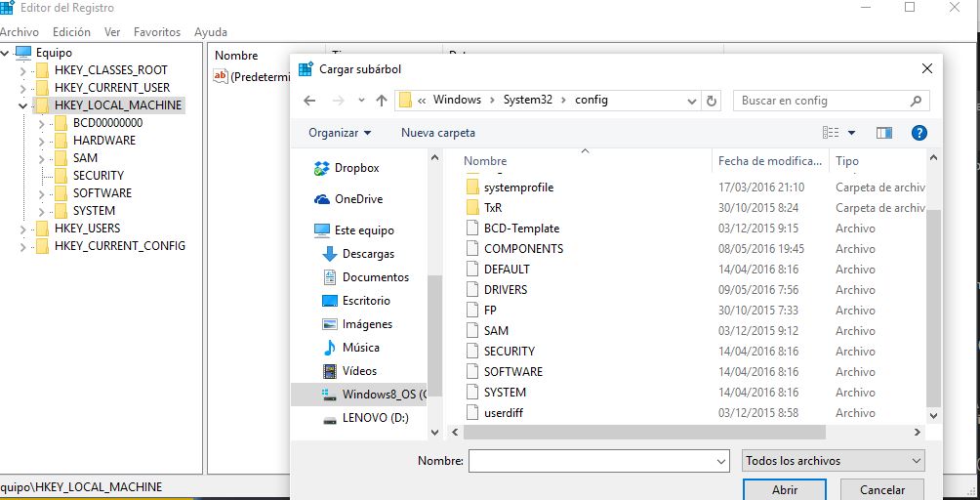Expand the HKEY_CLASSES_ROOT tree node
Viewport: 980px width, 500px height.
pos(22,70)
